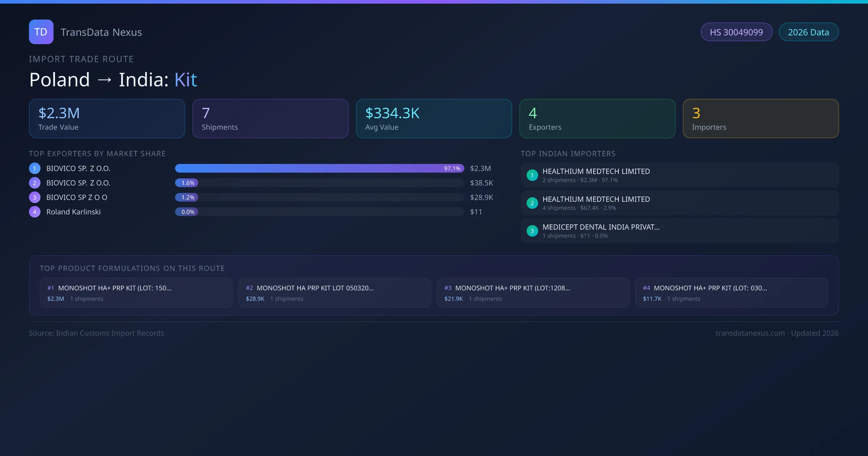Select the HS 30049099 pill

736,32
